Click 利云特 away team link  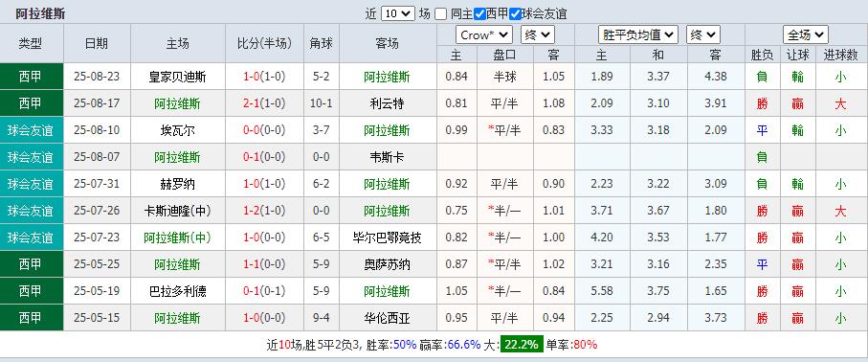point(388,103)
